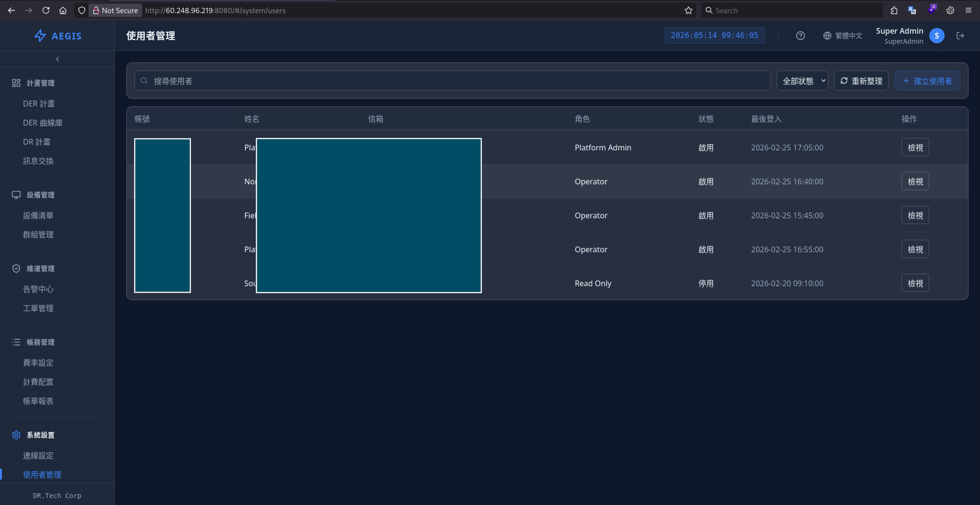
Task: Open the browser extensions puzzle icon
Action: 894,11
